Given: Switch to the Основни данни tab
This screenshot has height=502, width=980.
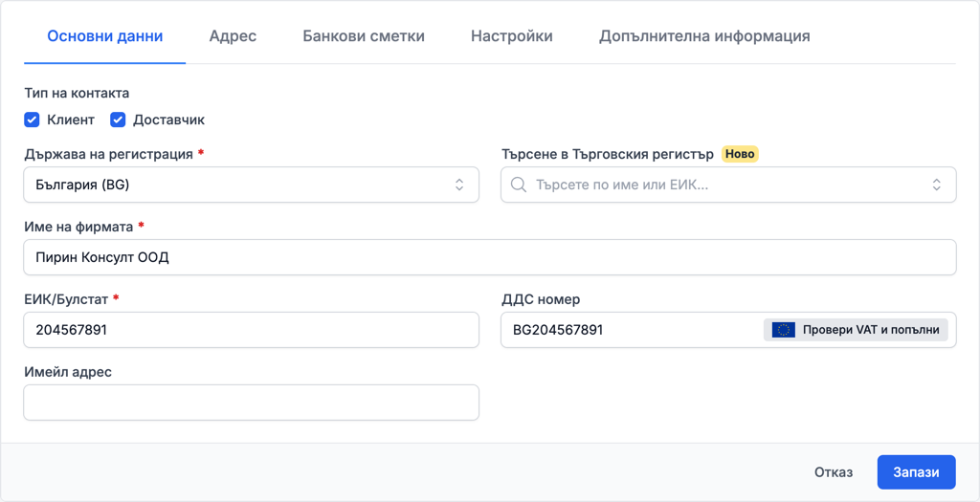Looking at the screenshot, I should [105, 36].
